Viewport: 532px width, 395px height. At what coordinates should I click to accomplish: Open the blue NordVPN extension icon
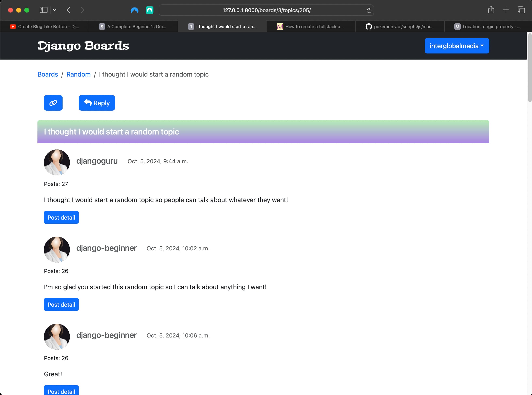point(134,10)
